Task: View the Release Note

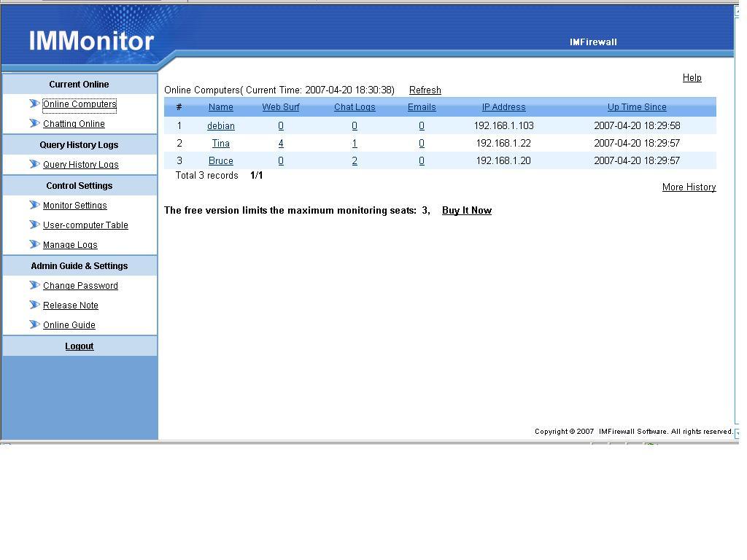Action: pos(71,306)
